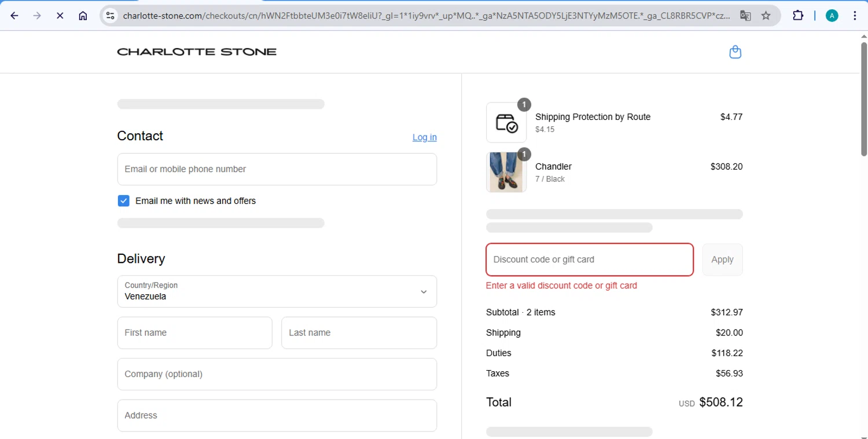Click the Shipping cost $20.00
The height and width of the screenshot is (439, 868).
click(x=729, y=332)
